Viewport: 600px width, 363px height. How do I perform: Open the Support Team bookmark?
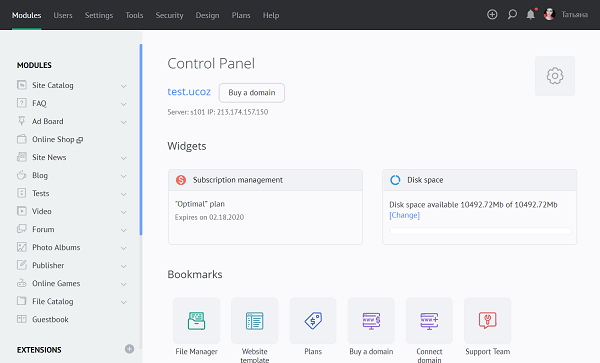click(488, 321)
